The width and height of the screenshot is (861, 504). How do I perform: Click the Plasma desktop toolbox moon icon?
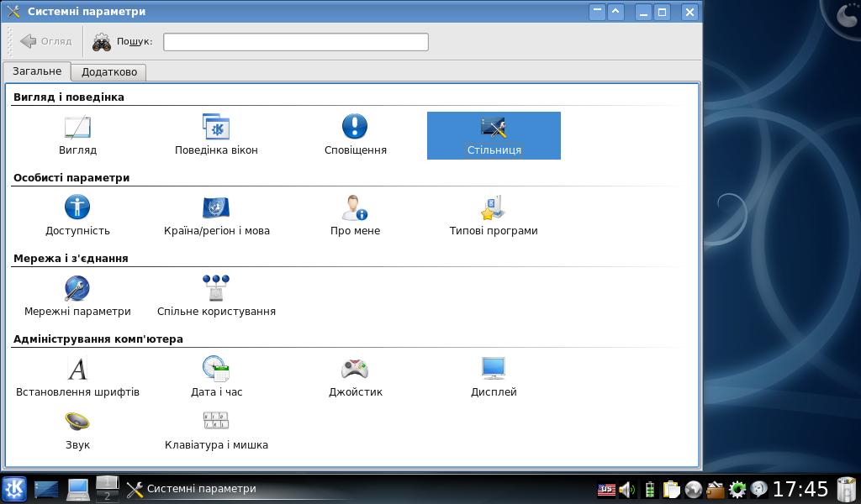click(x=847, y=15)
